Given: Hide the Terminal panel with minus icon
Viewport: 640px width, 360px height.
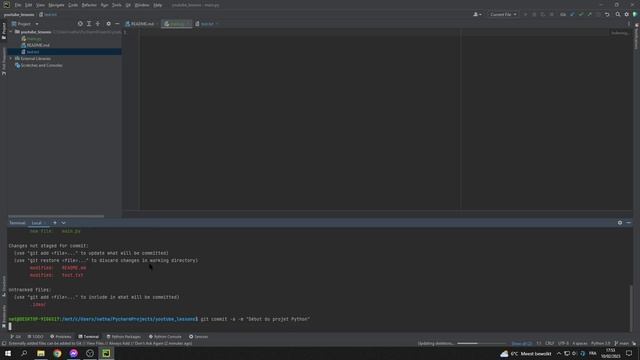Looking at the screenshot, I should (629, 223).
